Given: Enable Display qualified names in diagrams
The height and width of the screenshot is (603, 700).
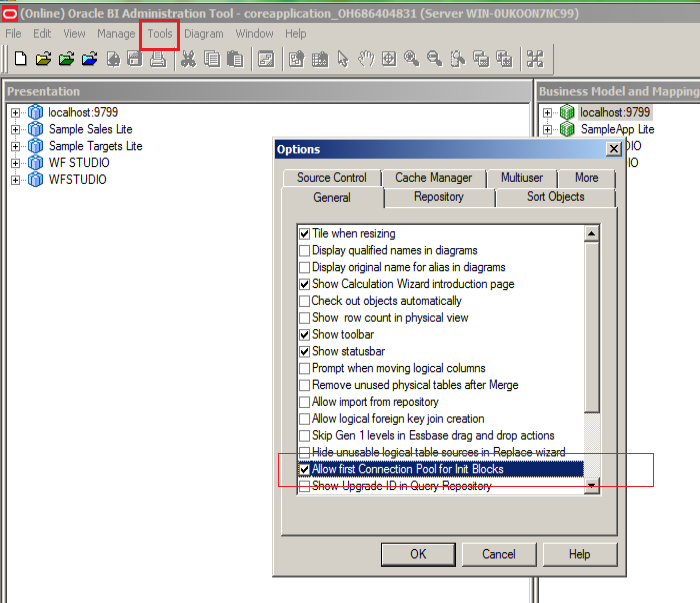Looking at the screenshot, I should pyautogui.click(x=304, y=250).
